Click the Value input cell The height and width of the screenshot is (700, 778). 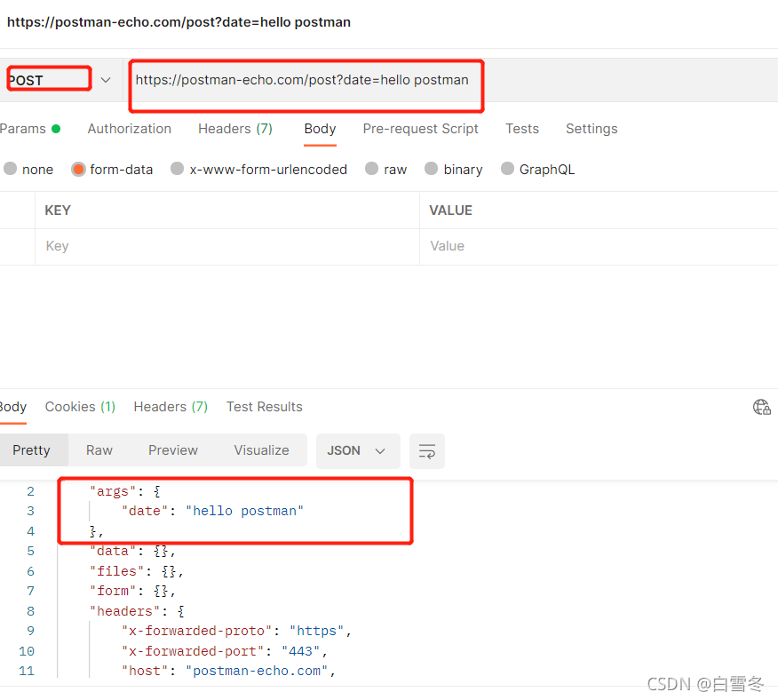pos(599,246)
